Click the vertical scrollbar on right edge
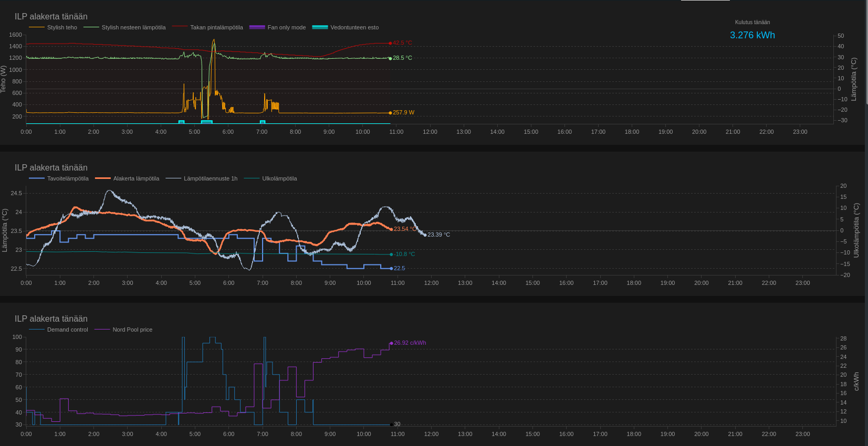The width and height of the screenshot is (868, 446). tap(866, 52)
